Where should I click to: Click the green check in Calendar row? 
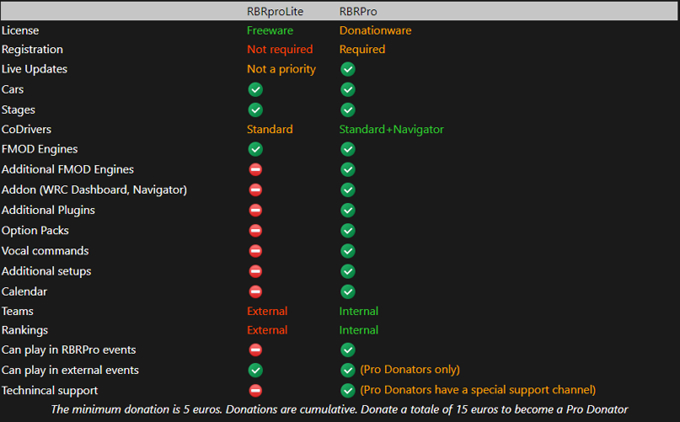[x=348, y=292]
